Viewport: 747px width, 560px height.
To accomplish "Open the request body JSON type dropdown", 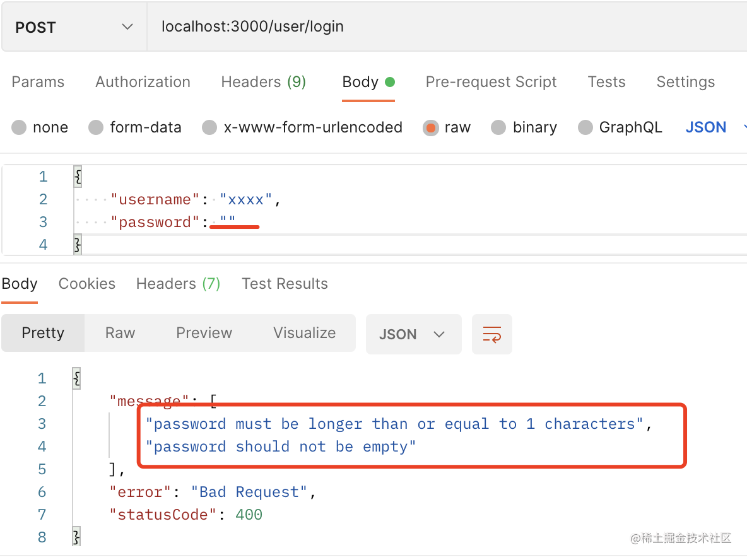I will pyautogui.click(x=713, y=127).
